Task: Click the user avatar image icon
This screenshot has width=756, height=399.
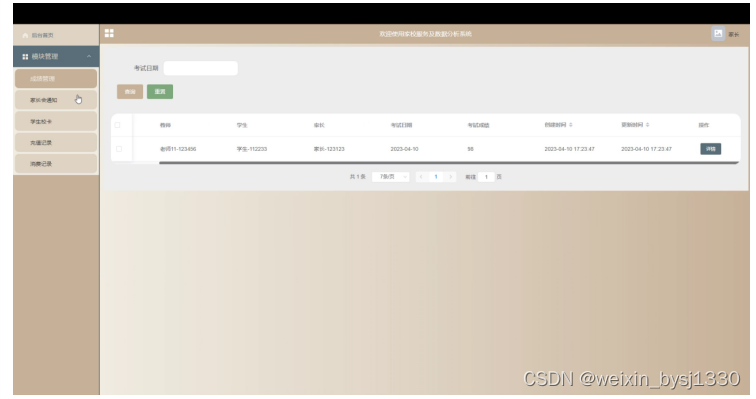Action: [718, 33]
